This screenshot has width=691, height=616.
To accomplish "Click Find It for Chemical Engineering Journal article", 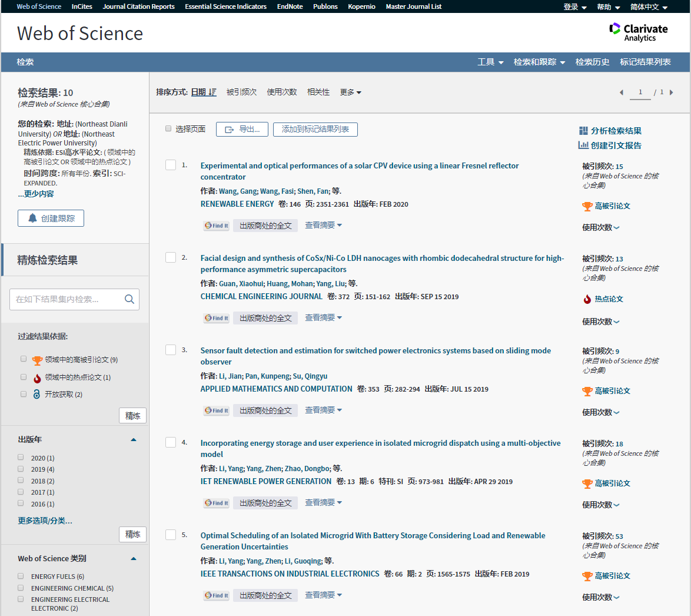I will [217, 319].
